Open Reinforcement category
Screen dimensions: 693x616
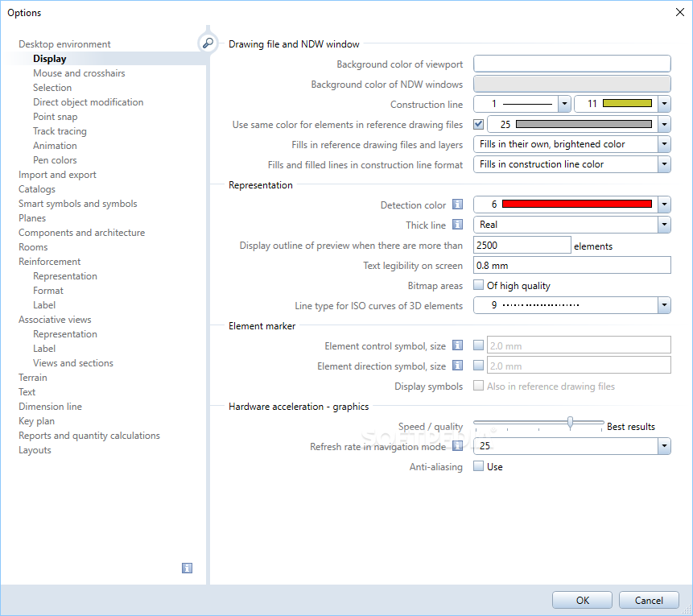pos(50,262)
